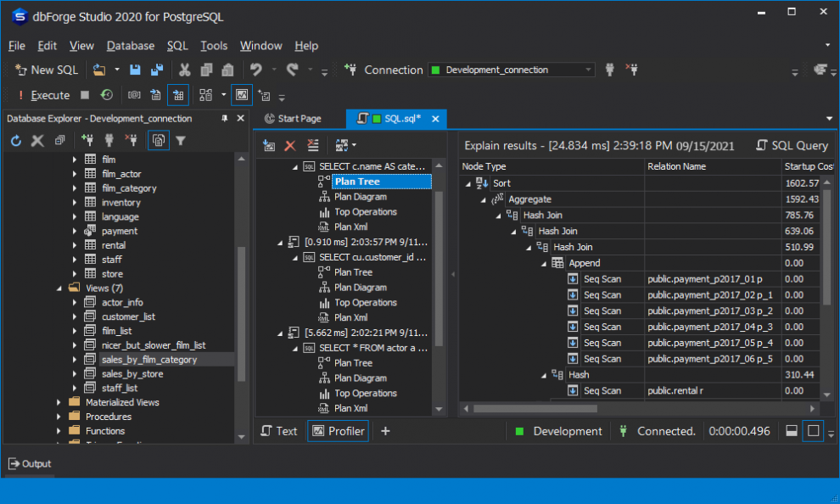
Task: Click the Undo arrow icon
Action: coord(255,70)
